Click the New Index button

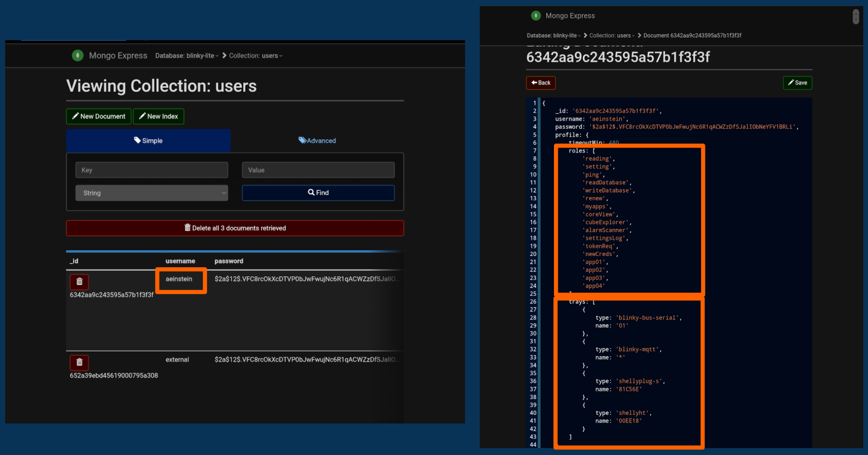click(159, 116)
